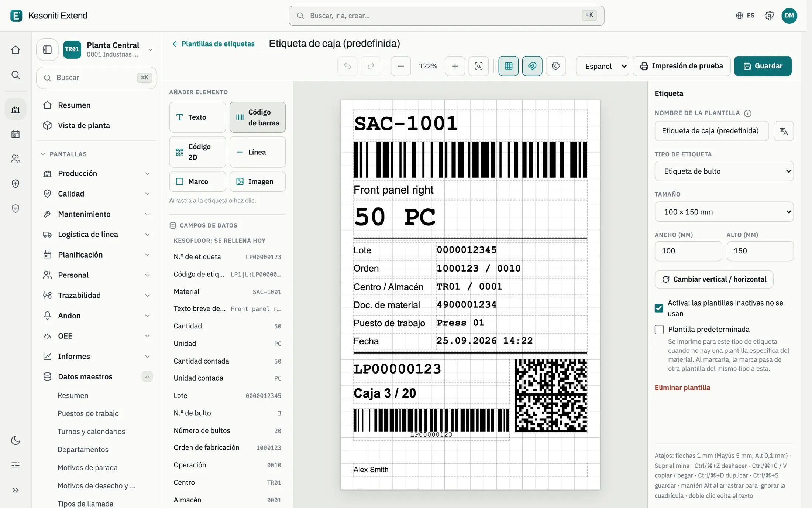This screenshot has height=508, width=812.
Task: Go to home icon in left rail
Action: (16, 50)
